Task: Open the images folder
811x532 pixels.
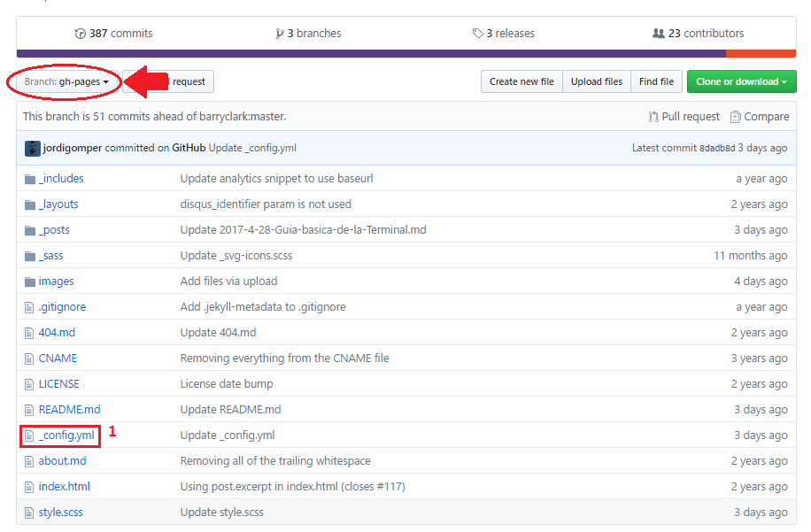Action: (57, 281)
